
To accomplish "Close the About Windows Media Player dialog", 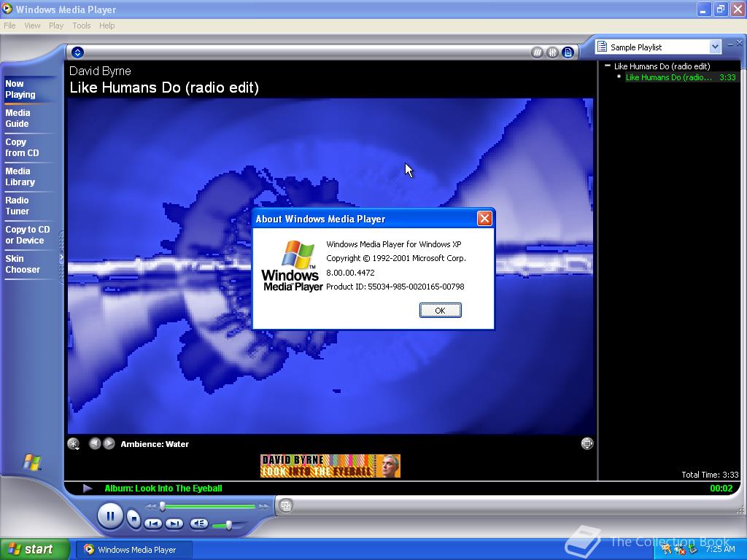I will click(484, 219).
